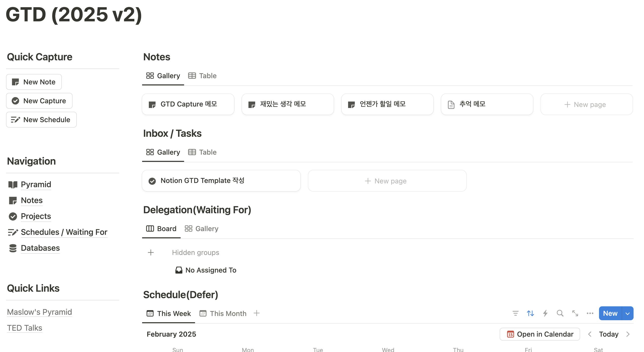Go to the next week in calendar
644x352 pixels.
point(628,334)
